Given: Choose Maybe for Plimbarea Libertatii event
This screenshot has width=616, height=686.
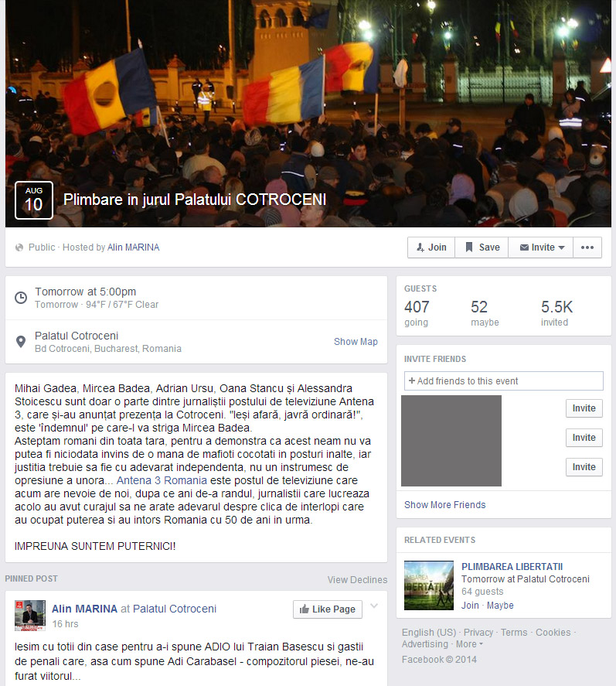Looking at the screenshot, I should (x=500, y=606).
